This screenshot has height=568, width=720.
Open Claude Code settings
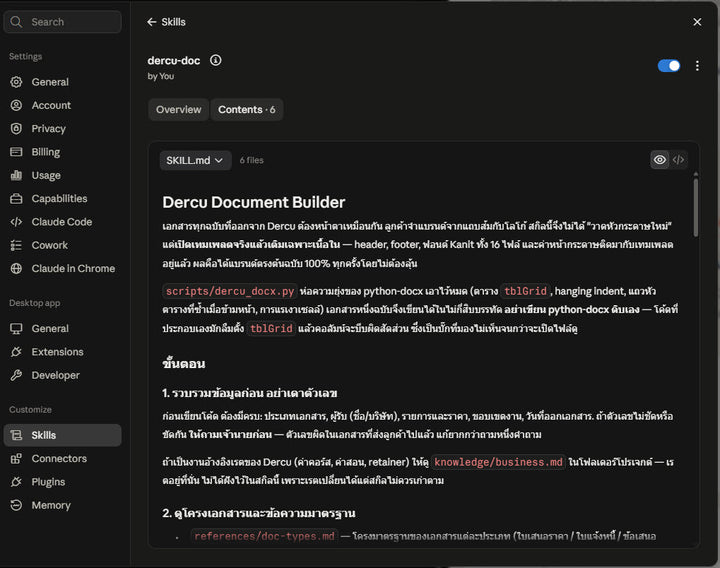click(x=62, y=222)
